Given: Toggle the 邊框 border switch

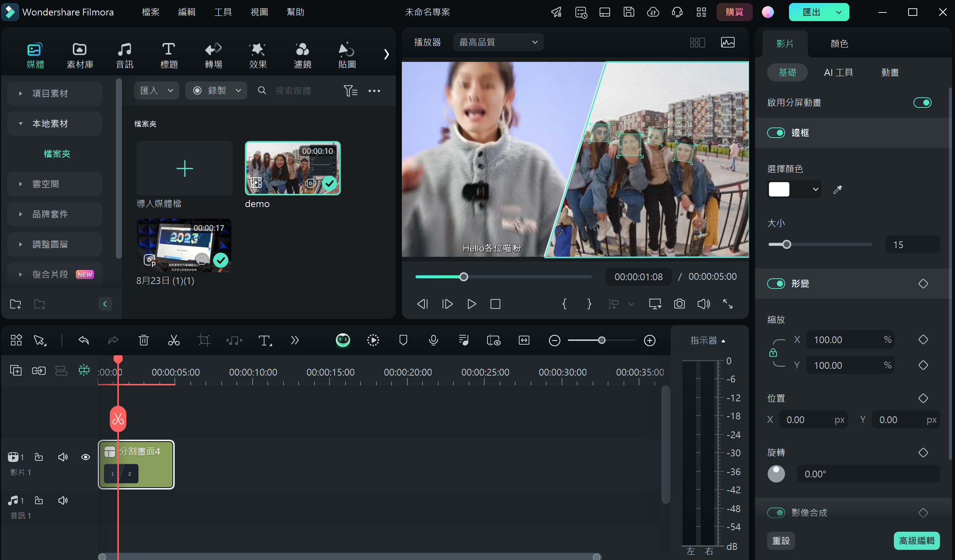Looking at the screenshot, I should (776, 133).
